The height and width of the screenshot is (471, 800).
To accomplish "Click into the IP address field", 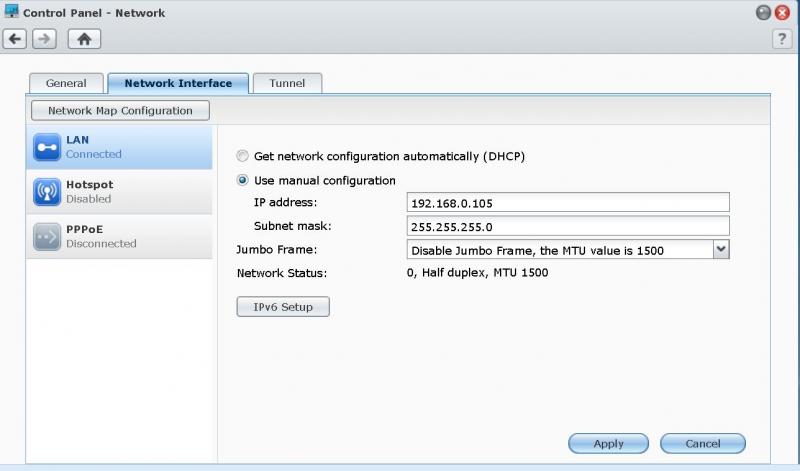I will 568,203.
